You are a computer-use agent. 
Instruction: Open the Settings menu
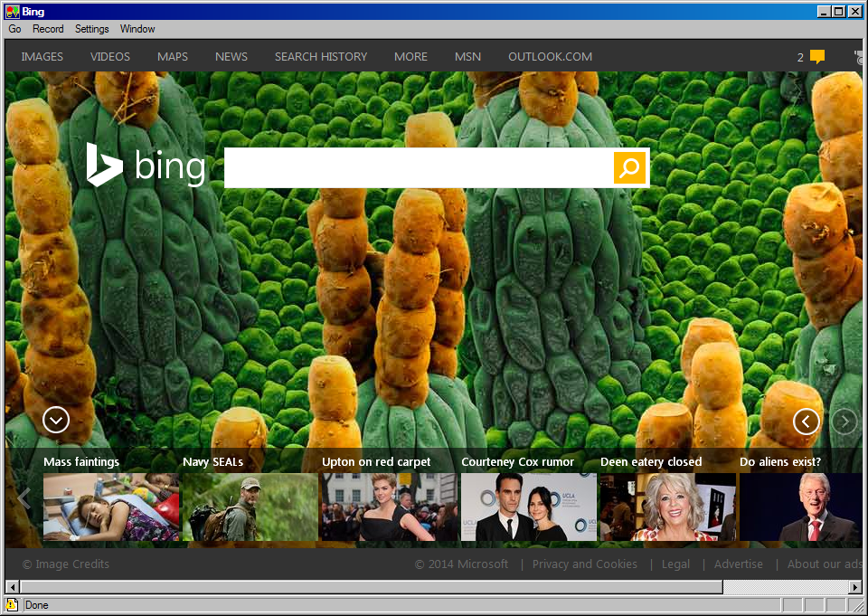point(91,29)
